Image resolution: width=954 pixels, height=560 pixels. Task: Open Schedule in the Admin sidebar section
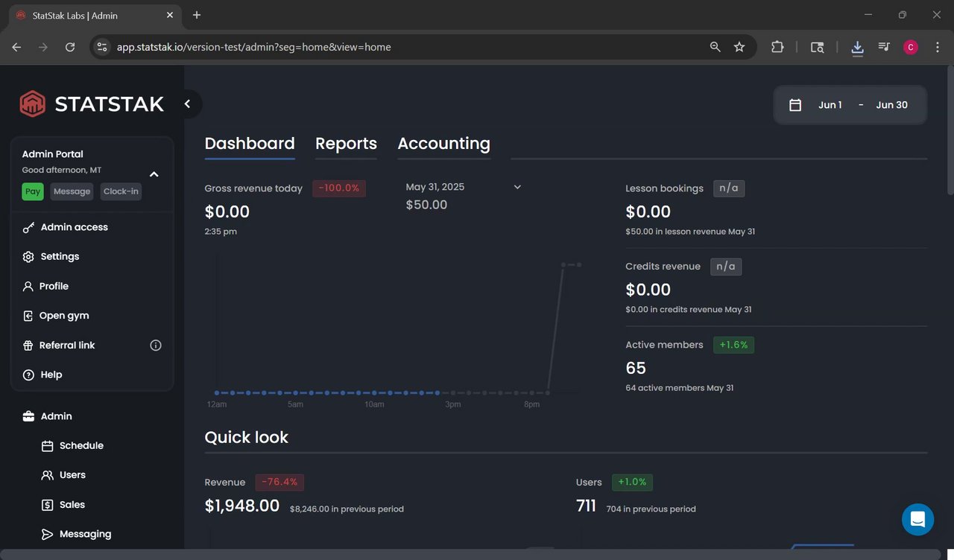[81, 445]
